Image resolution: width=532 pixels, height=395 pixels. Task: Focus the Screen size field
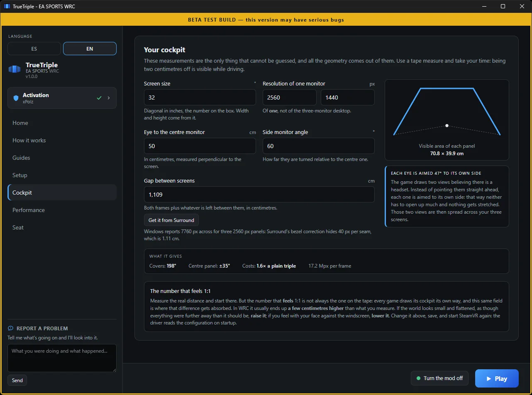tap(200, 98)
